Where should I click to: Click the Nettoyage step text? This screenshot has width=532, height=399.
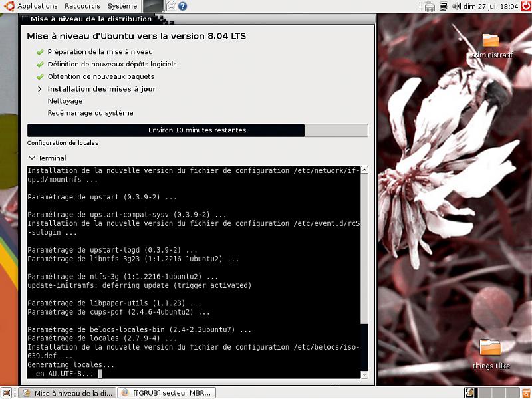click(65, 101)
